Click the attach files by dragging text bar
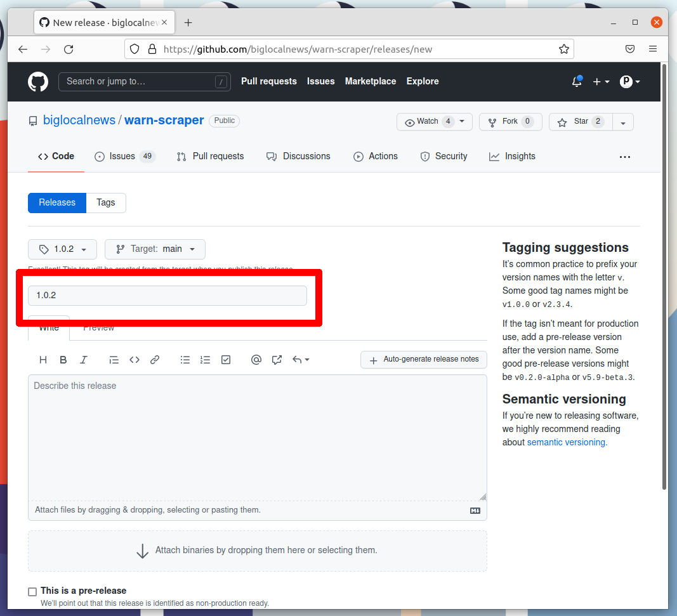Screen dimensions: 677x616 coord(258,511)
